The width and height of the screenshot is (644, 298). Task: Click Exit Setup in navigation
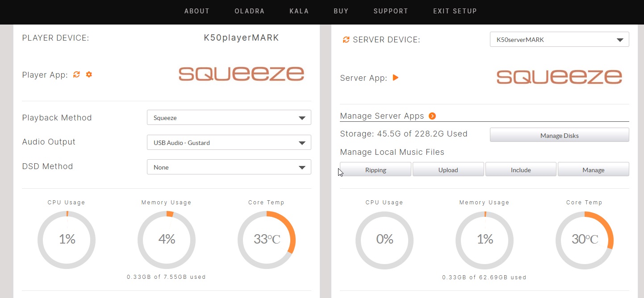[x=455, y=11]
